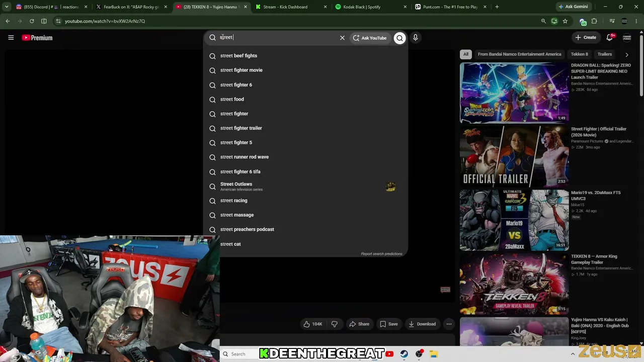Choose the Street Outlaws series suggestion
This screenshot has height=362, width=644.
[305, 187]
